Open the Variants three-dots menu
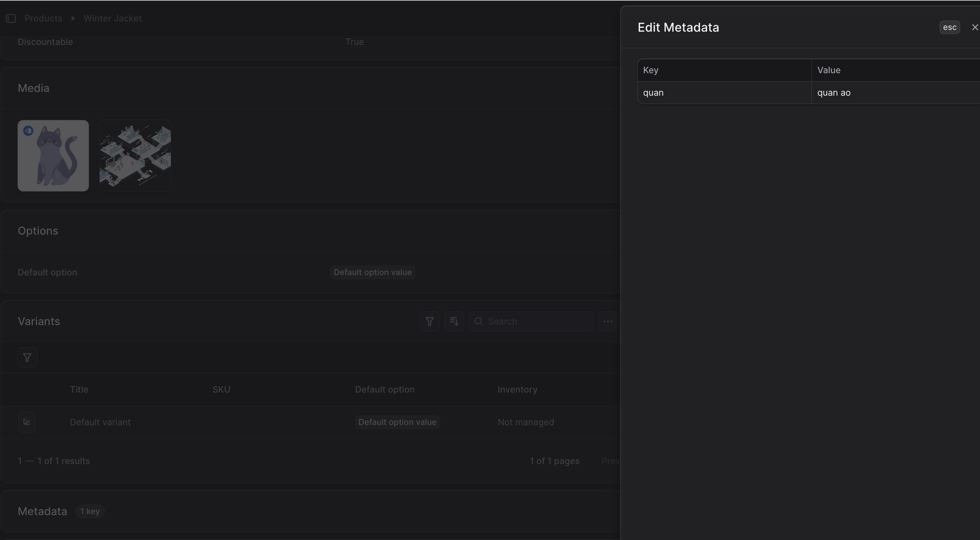The width and height of the screenshot is (980, 540). click(607, 321)
